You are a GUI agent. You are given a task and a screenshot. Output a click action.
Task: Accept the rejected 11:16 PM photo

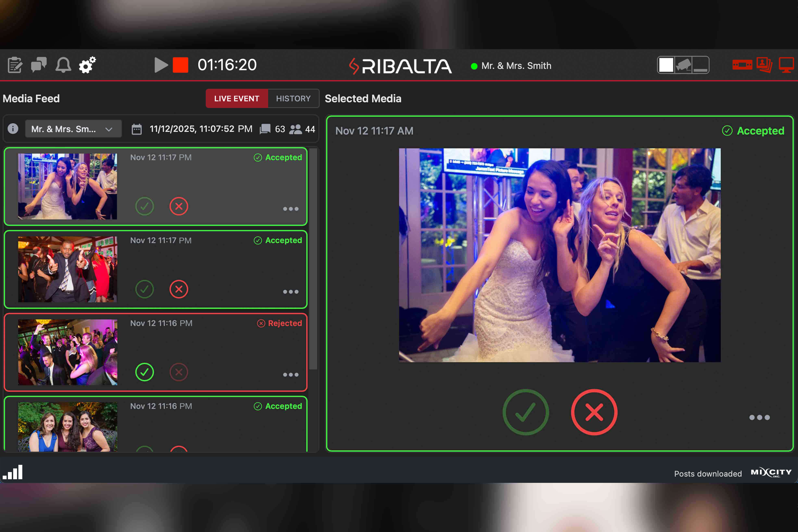(145, 372)
